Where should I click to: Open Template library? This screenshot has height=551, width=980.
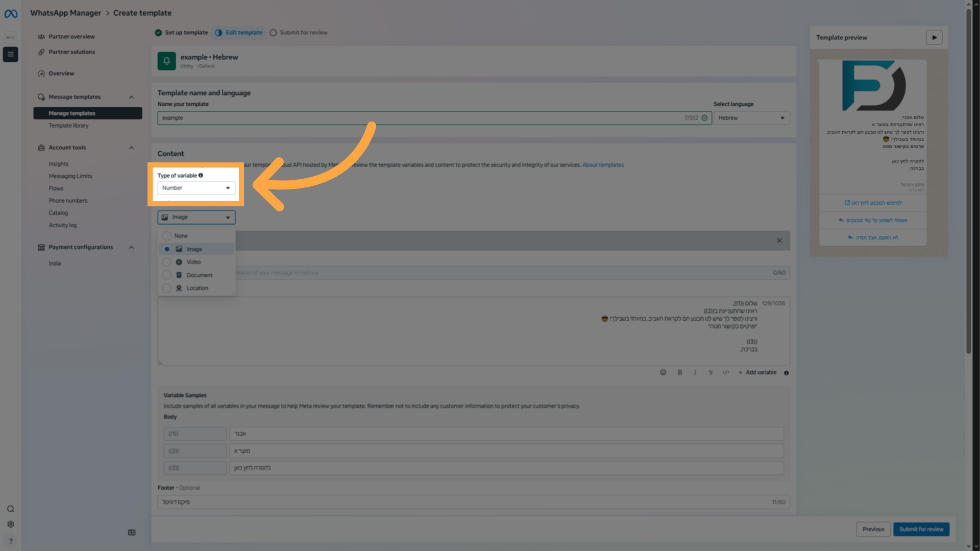coord(68,126)
